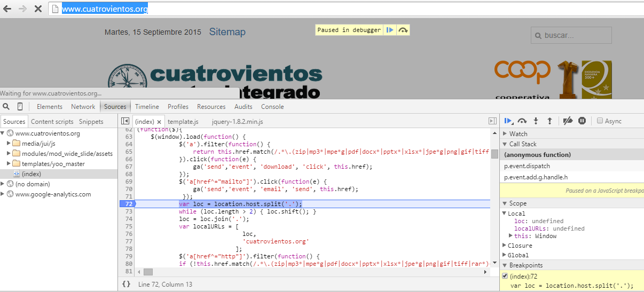This screenshot has width=644, height=292.
Task: Open DevTools search magnifier icon
Action: click(x=6, y=107)
